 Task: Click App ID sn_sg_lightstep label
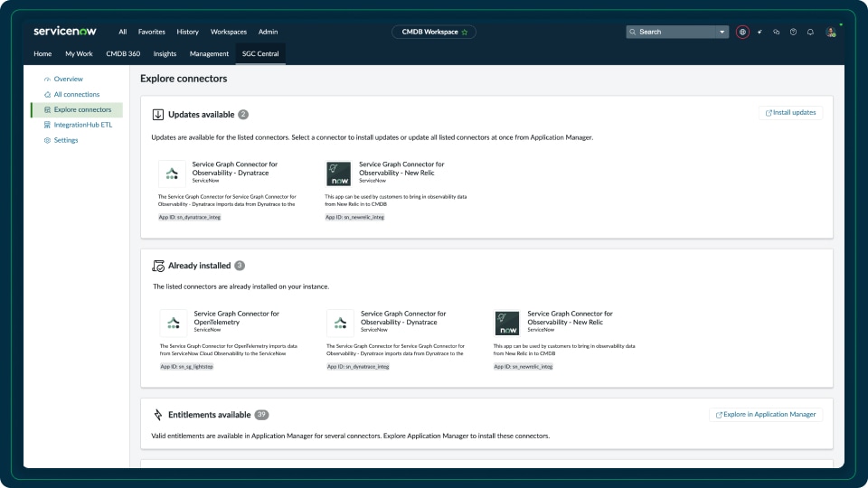186,366
